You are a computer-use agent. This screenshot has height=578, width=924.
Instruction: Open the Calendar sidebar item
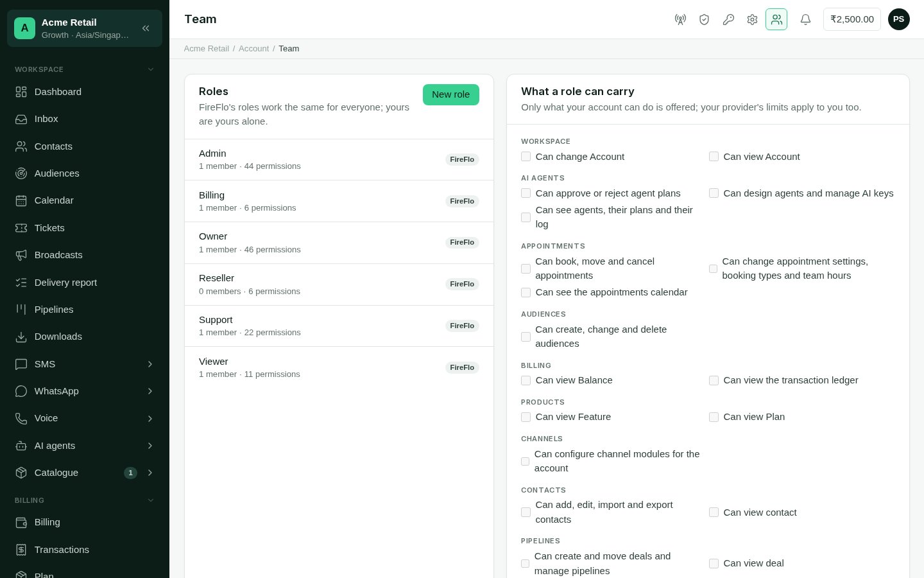tap(85, 200)
